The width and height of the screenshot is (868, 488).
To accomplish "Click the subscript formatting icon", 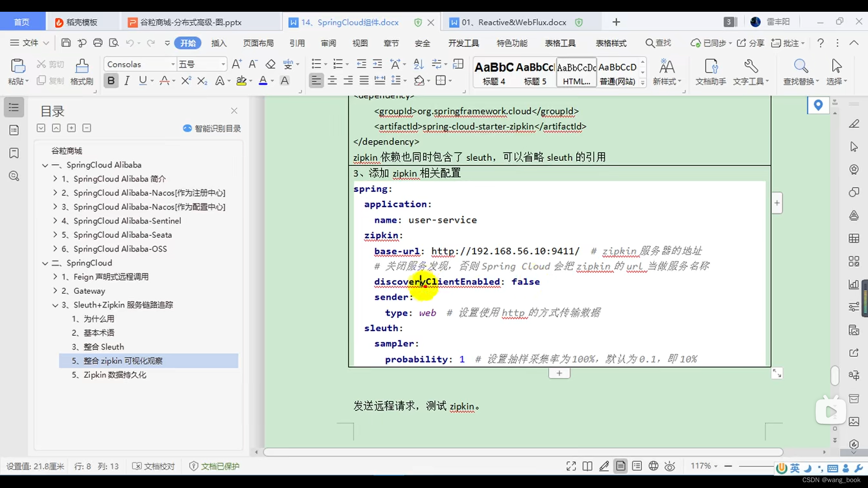I will coord(203,80).
